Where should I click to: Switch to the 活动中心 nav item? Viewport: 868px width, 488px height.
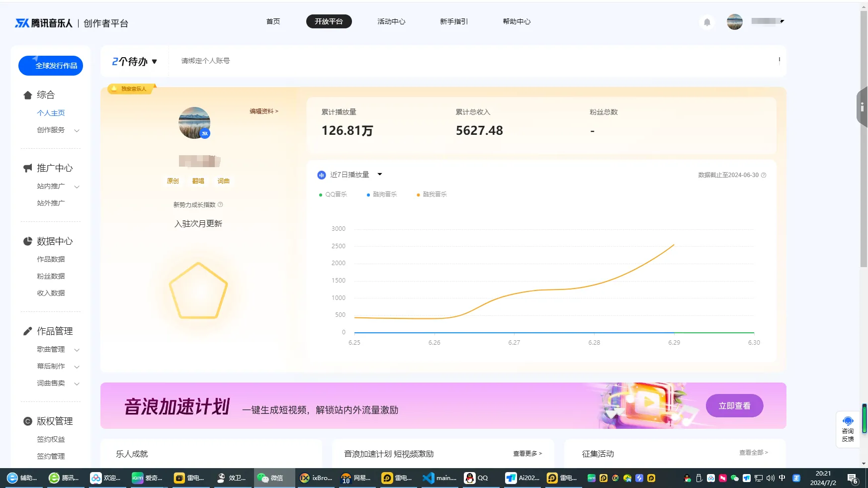[x=391, y=21]
